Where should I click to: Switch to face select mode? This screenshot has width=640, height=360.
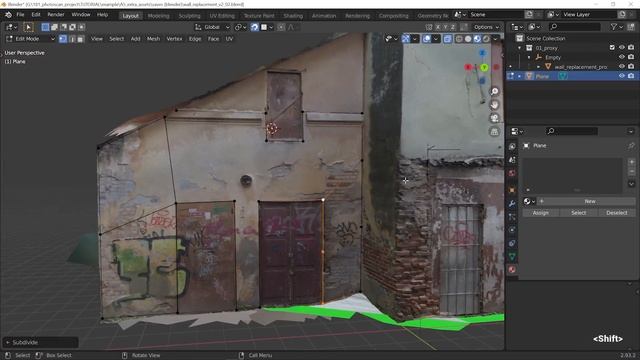pyautogui.click(x=80, y=39)
